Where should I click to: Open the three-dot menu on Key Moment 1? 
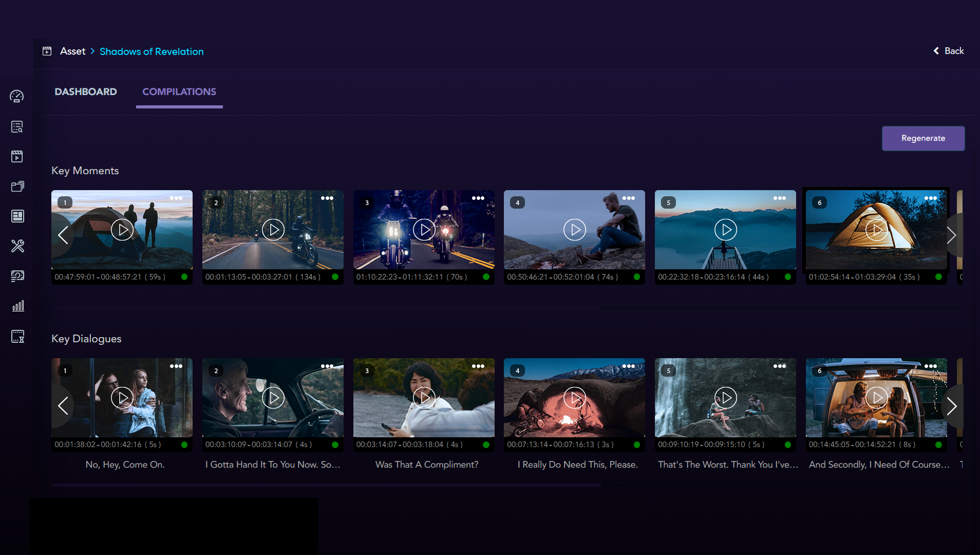[176, 198]
